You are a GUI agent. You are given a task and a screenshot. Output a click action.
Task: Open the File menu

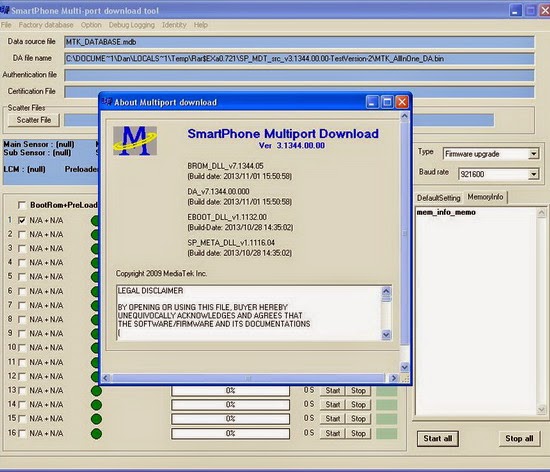click(6, 25)
